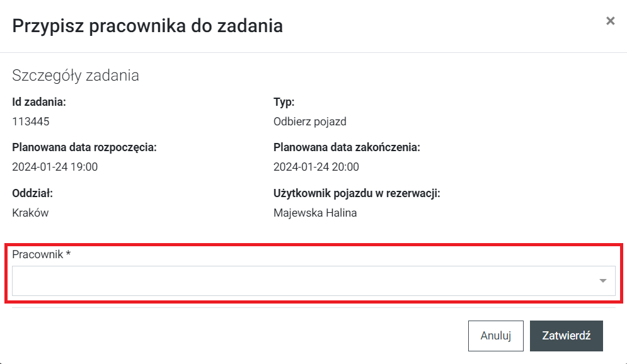The image size is (627, 364).
Task: Click the Użytkownik pojazdu w rezerwacji label
Action: pyautogui.click(x=357, y=193)
